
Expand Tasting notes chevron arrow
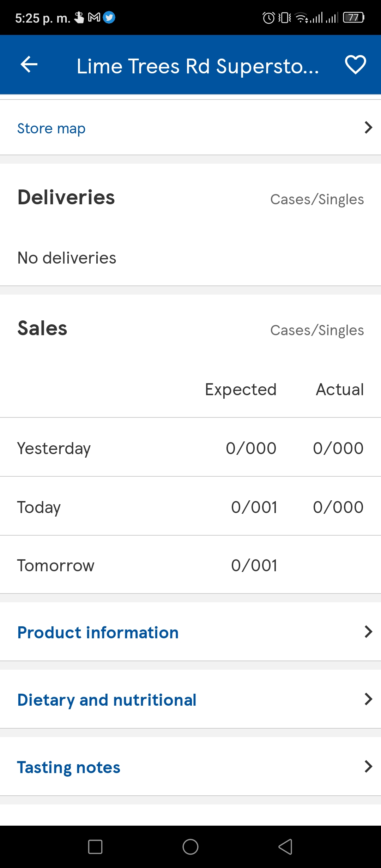pyautogui.click(x=368, y=766)
